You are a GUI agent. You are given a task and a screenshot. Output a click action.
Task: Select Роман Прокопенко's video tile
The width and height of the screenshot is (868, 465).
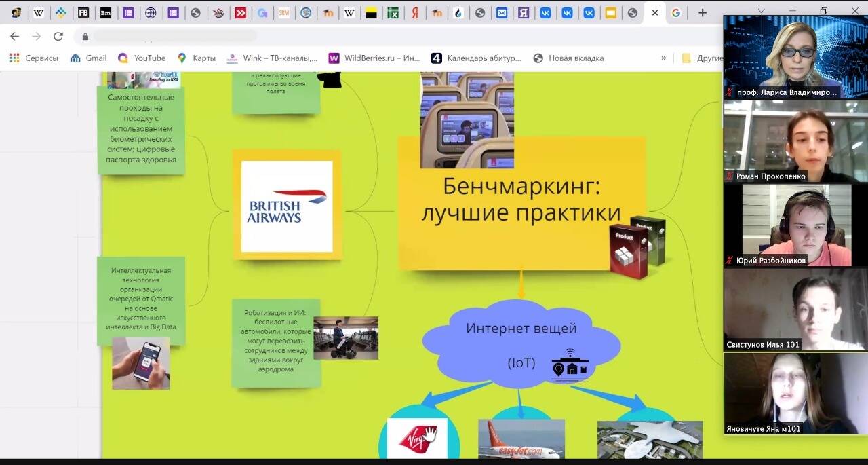coord(795,141)
